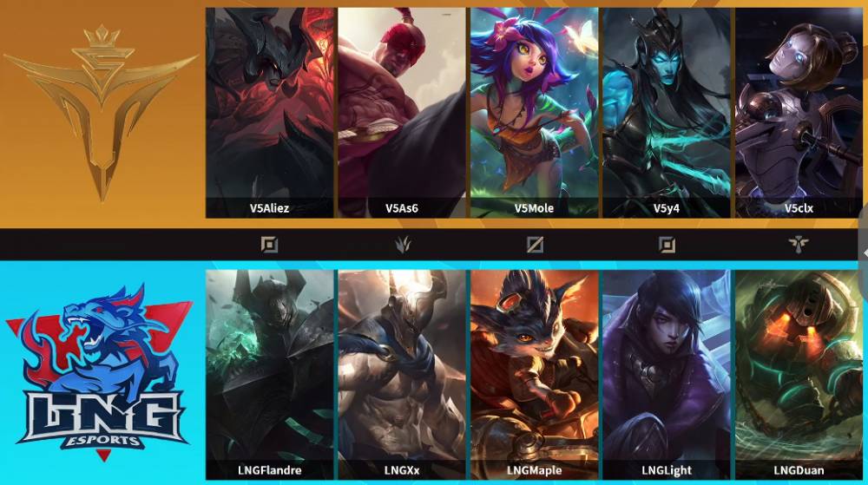Click the mid lane role icon under V5Mole

[x=535, y=245]
